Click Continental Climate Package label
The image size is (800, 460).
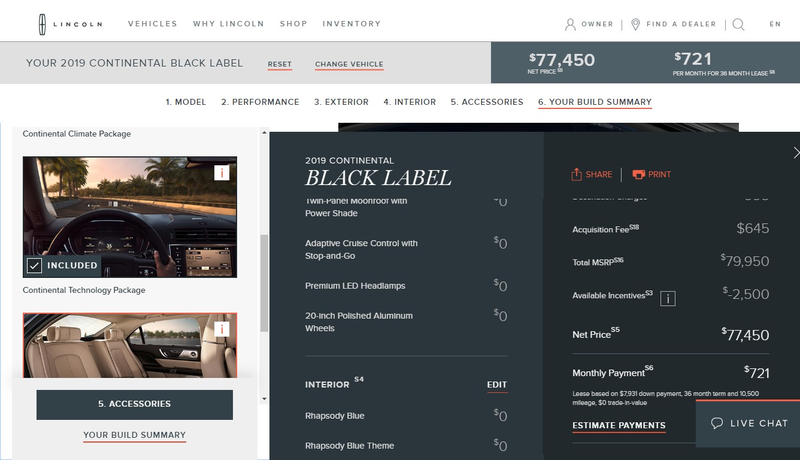click(77, 134)
